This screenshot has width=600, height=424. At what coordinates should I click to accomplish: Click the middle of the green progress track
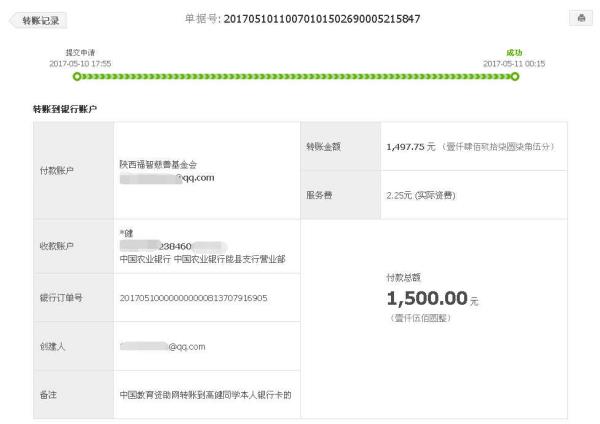point(297,76)
